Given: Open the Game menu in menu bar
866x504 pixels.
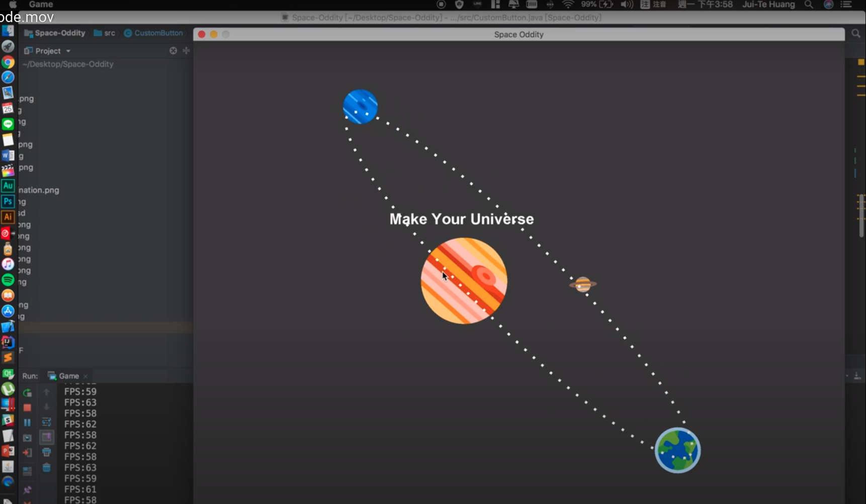Looking at the screenshot, I should click(41, 5).
